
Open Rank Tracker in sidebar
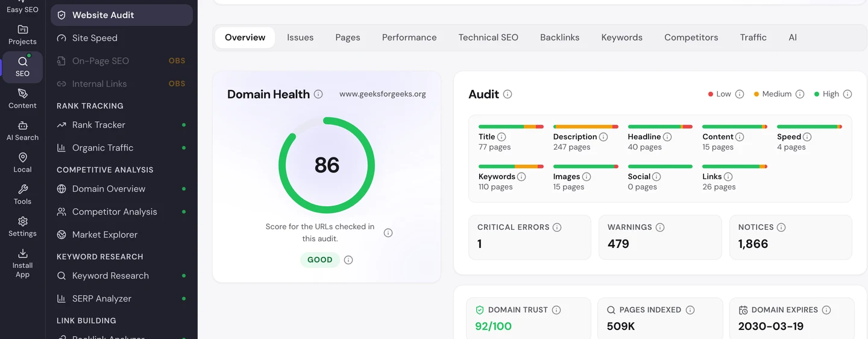pos(122,125)
